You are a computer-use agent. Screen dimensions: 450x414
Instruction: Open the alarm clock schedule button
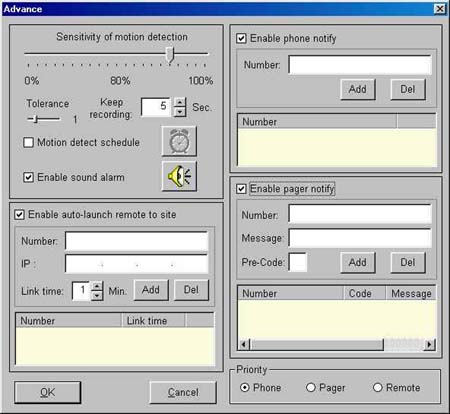[x=179, y=141]
